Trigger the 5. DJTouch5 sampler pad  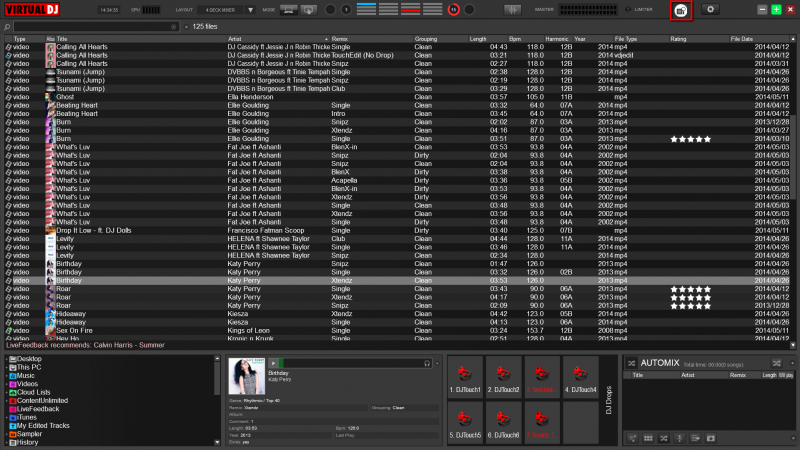tap(465, 422)
